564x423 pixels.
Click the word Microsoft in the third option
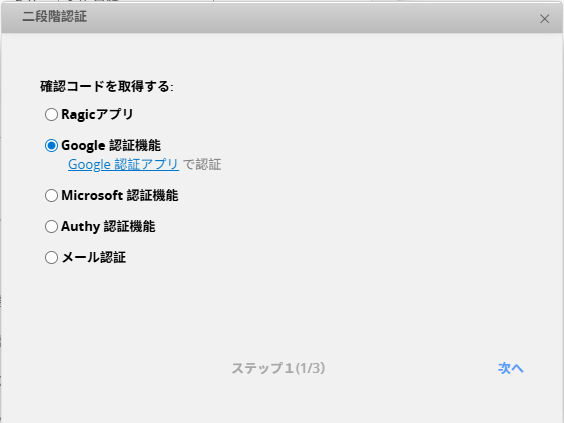(92, 195)
